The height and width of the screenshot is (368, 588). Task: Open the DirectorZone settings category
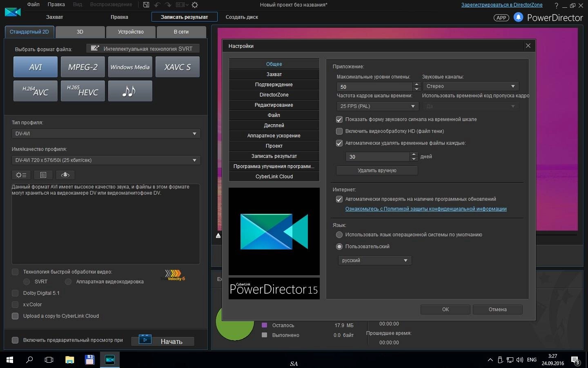tap(274, 95)
